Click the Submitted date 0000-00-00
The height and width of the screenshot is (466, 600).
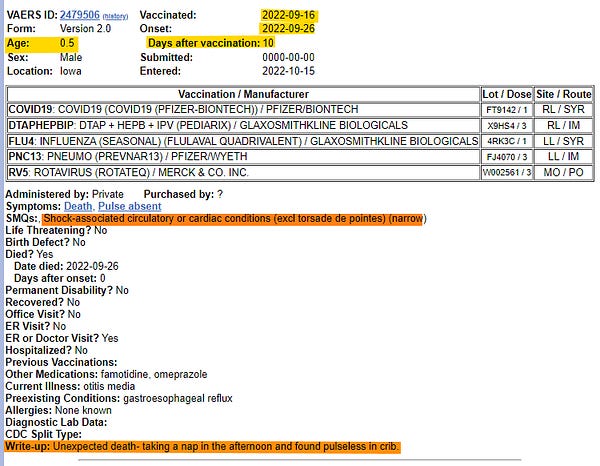289,57
